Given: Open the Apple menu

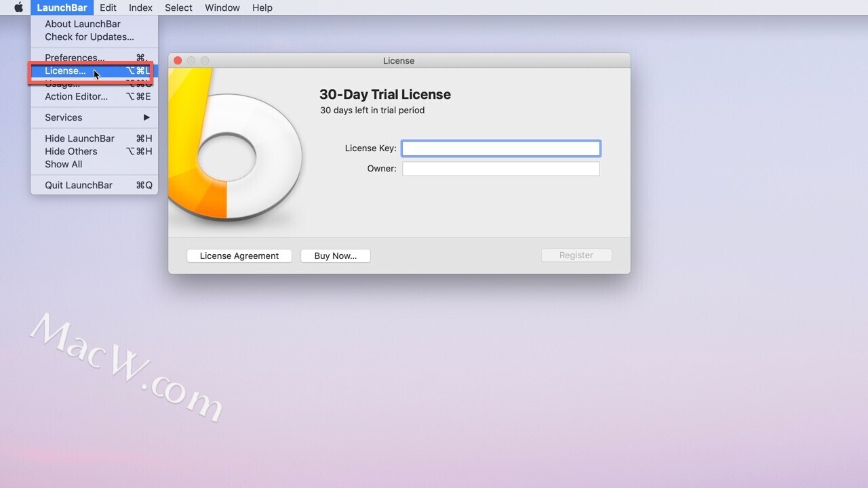Looking at the screenshot, I should coord(18,7).
